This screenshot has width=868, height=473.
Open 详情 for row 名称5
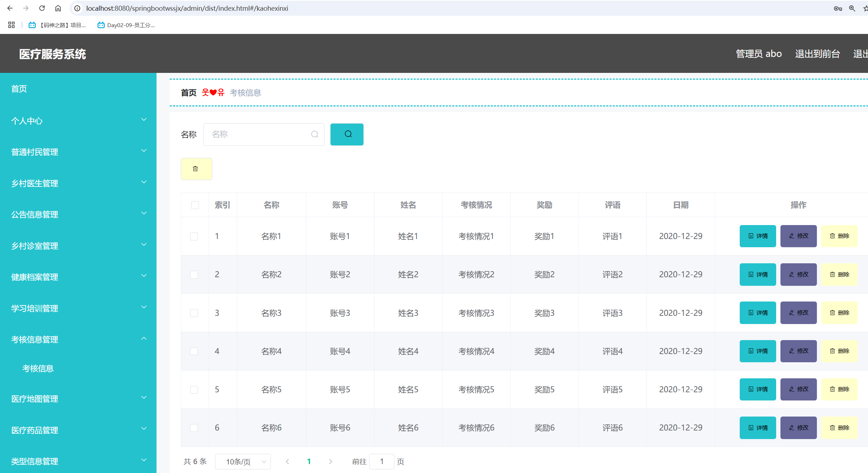click(x=758, y=389)
